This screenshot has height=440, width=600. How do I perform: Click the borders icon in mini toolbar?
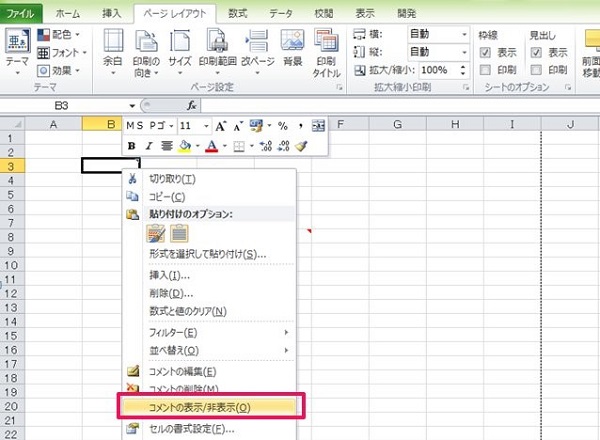[239, 146]
